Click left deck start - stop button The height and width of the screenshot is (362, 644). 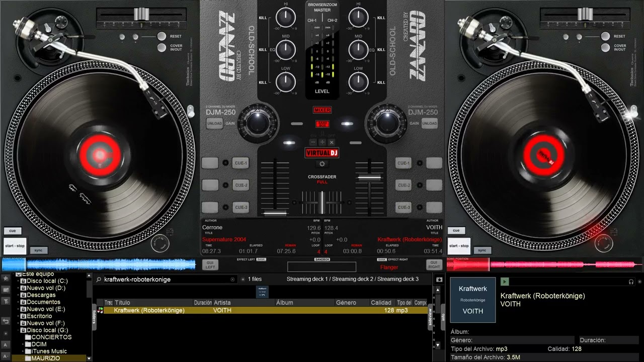(15, 246)
